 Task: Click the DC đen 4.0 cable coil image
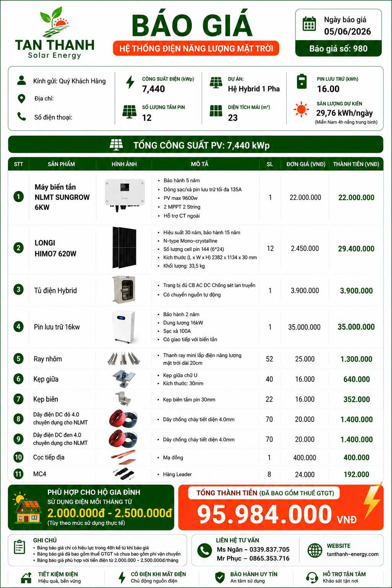point(123,439)
